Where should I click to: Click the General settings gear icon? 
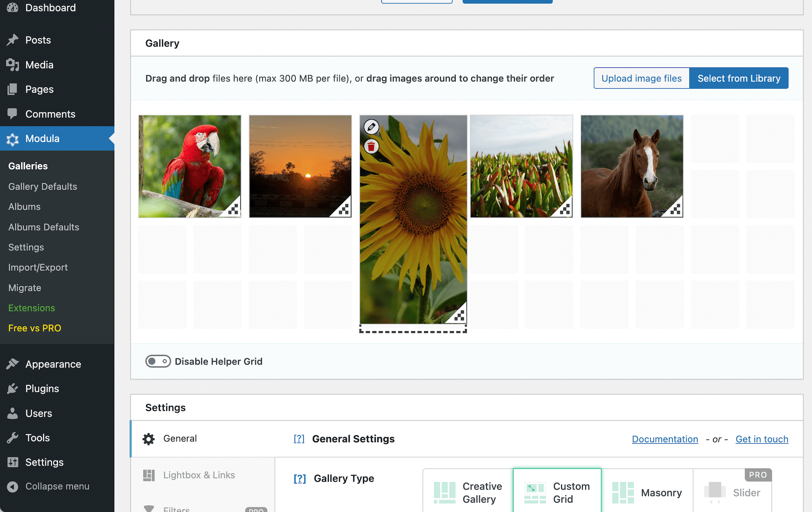pyautogui.click(x=149, y=439)
